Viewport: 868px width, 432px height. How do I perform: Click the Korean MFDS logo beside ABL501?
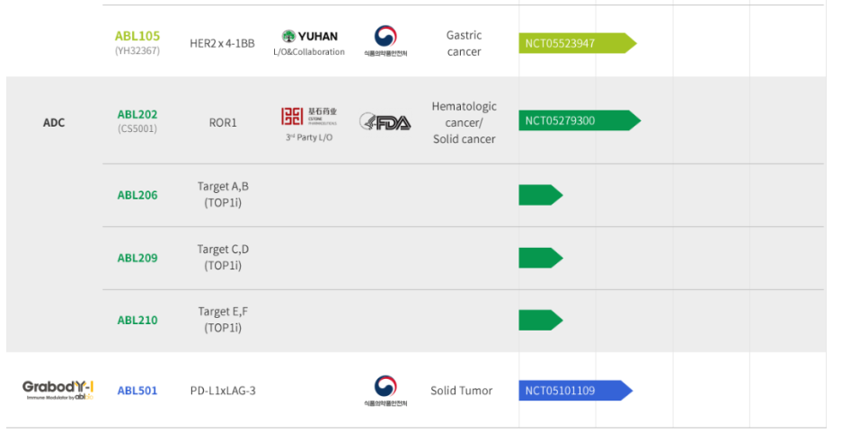(385, 391)
